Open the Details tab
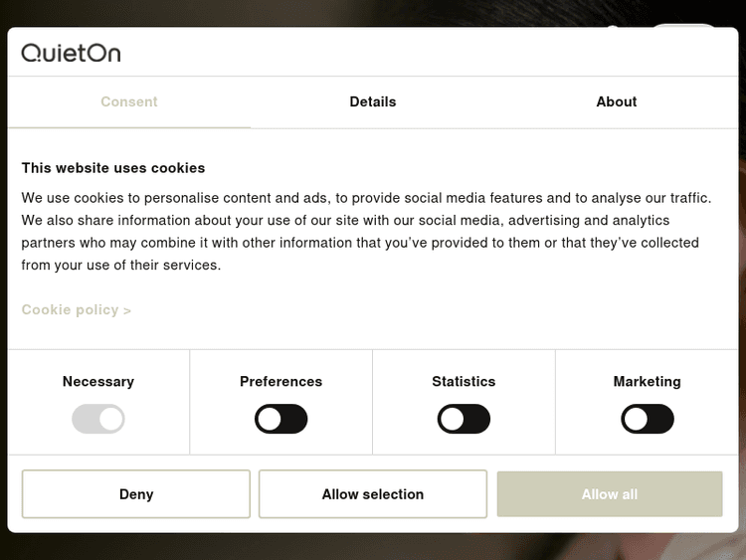The image size is (746, 560). coord(373,101)
